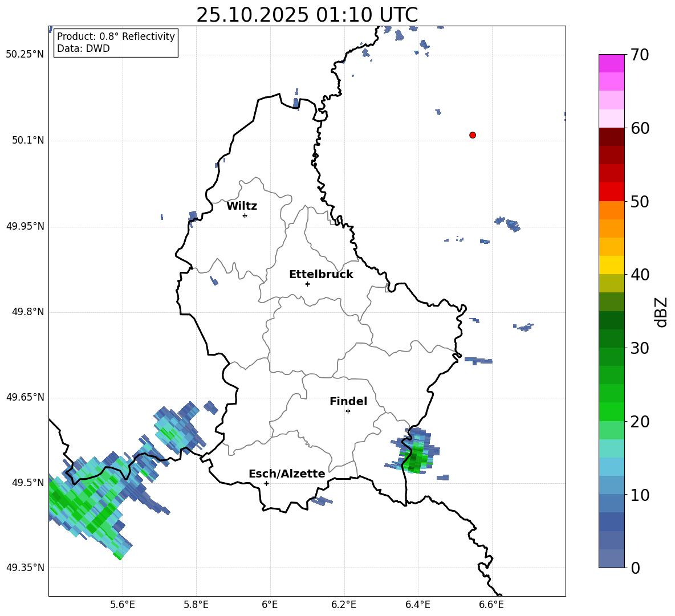Image resolution: width=675 pixels, height=616 pixels.
Task: Click the colorbar tick label 30
Action: point(640,348)
